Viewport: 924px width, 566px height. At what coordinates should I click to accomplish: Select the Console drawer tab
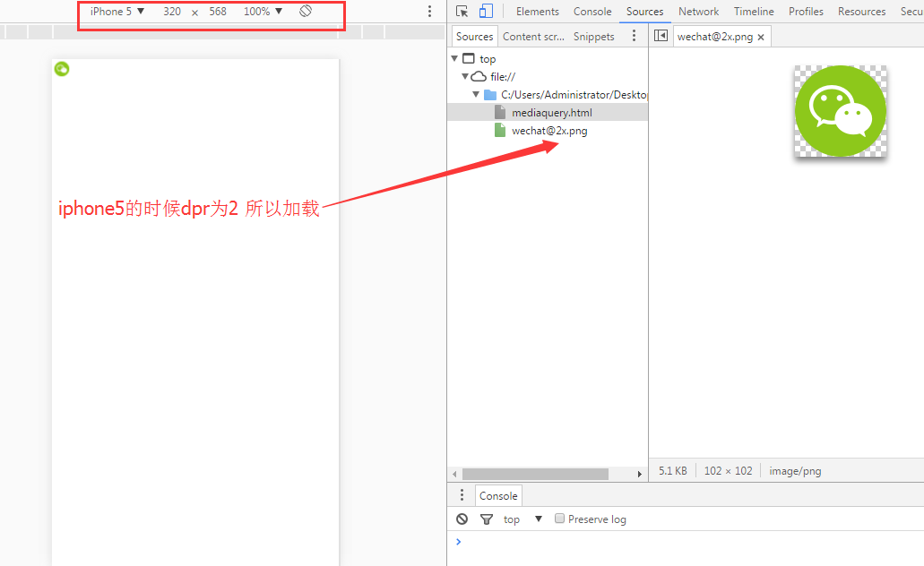498,496
